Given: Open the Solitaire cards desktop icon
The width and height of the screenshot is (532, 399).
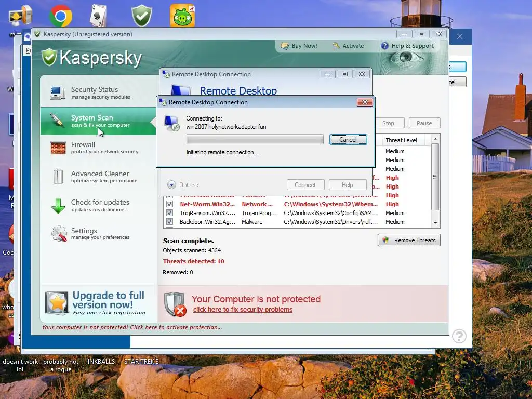Looking at the screenshot, I should 98,16.
